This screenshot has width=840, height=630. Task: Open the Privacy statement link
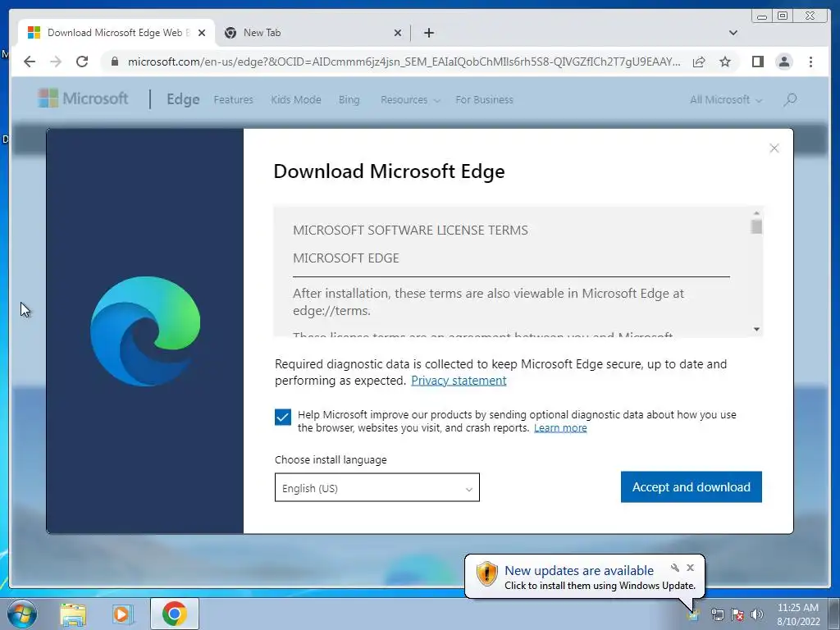(459, 381)
